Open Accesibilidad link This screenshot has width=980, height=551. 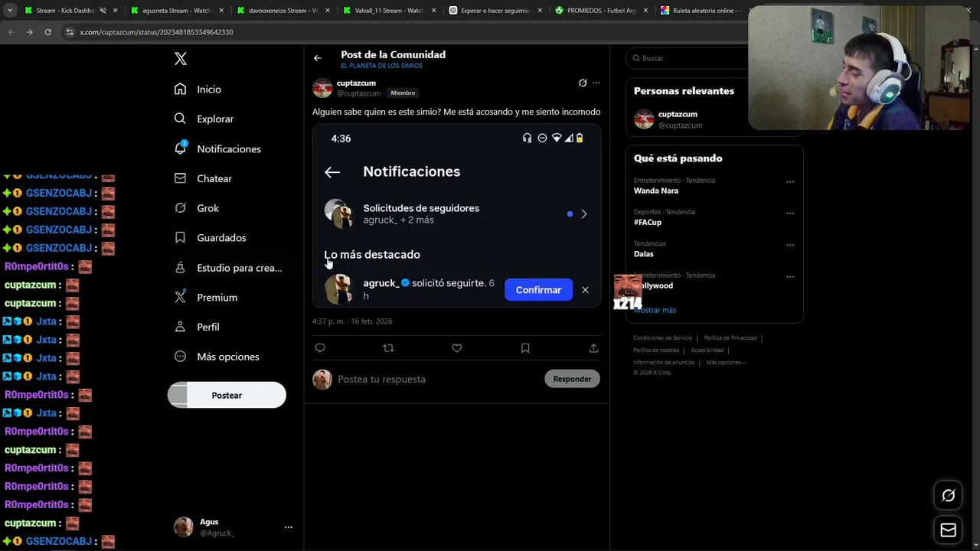pos(707,350)
